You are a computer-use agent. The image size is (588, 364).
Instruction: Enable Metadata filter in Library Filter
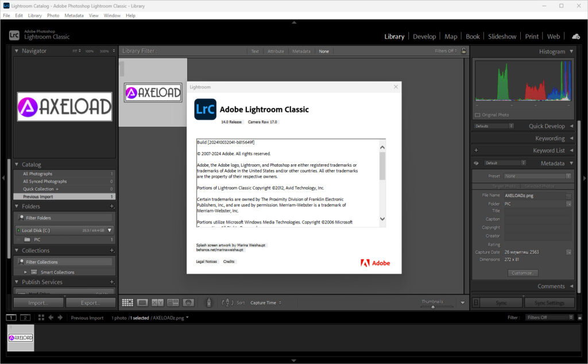coord(301,51)
